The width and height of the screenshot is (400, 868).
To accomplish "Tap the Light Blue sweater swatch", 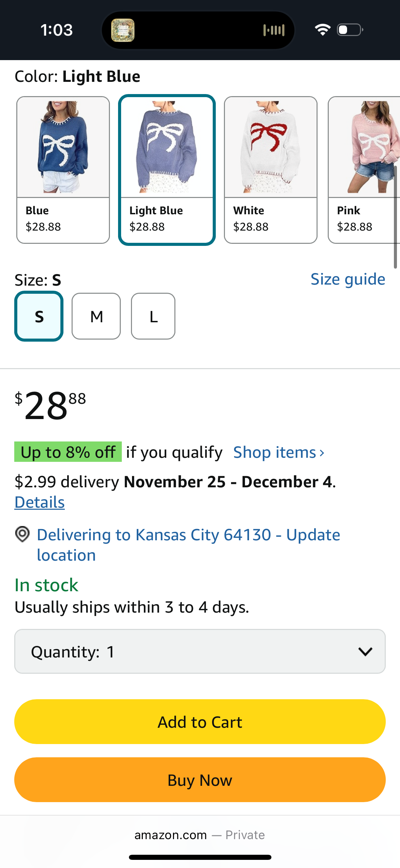I will tap(167, 170).
